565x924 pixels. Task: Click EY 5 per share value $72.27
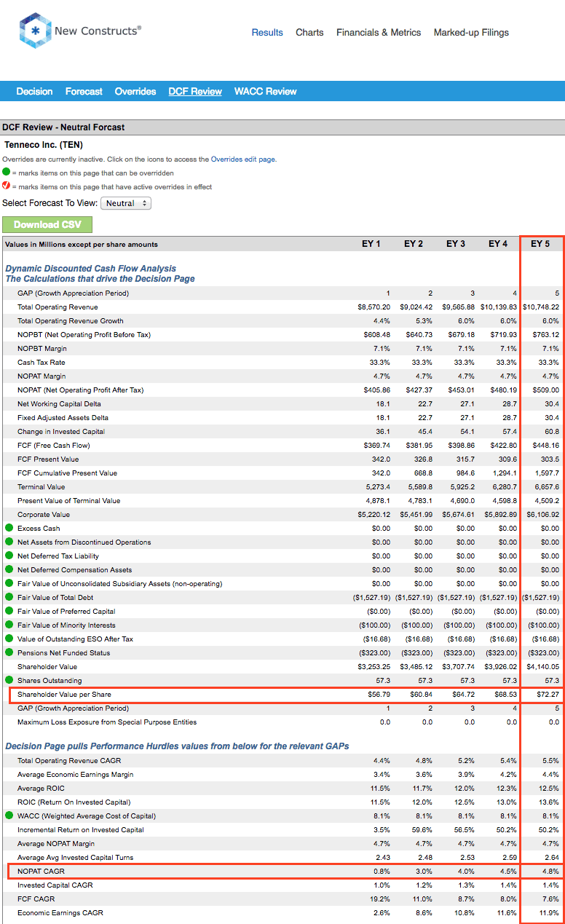click(548, 694)
